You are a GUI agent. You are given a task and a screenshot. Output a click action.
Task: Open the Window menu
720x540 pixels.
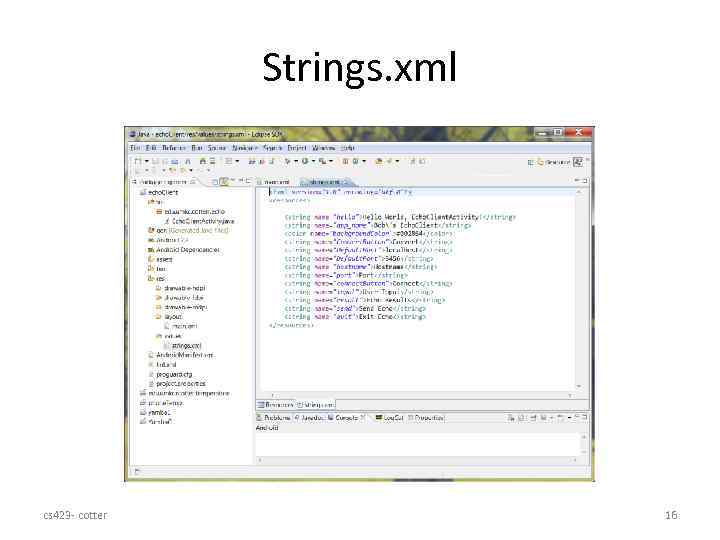click(323, 148)
